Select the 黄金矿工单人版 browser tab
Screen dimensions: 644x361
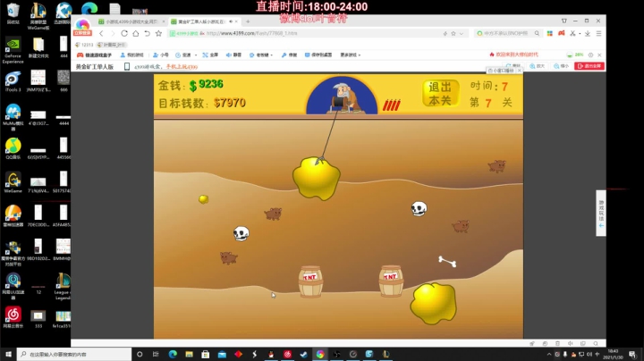[204, 21]
